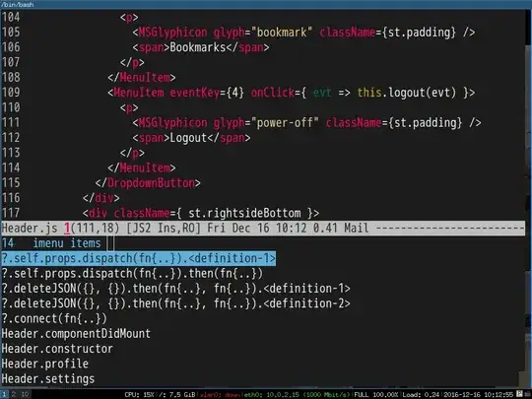This screenshot has height=399, width=532.
Task: Jump to Header.constructor
Action: [57, 349]
